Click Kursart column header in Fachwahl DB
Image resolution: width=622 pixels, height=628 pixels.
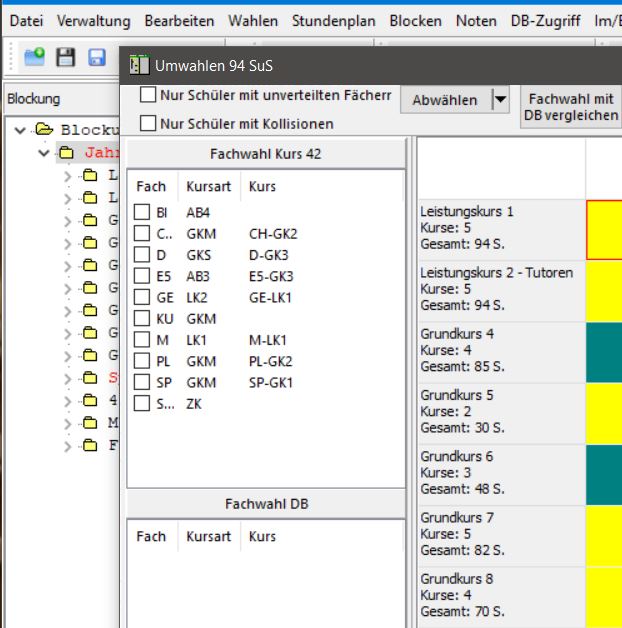209,536
